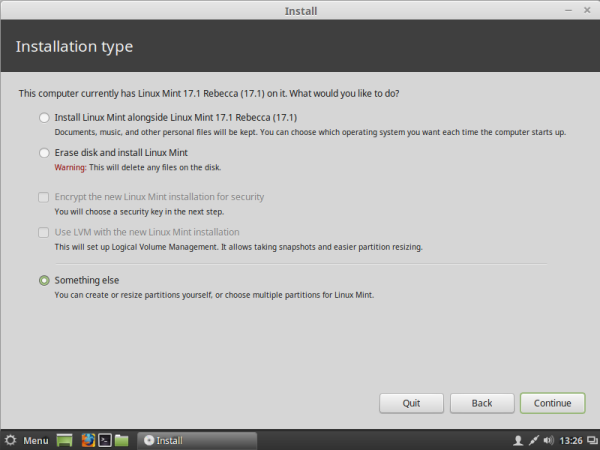Click the clock showing 13:26
Screen dimensions: 600x450
tap(571, 441)
